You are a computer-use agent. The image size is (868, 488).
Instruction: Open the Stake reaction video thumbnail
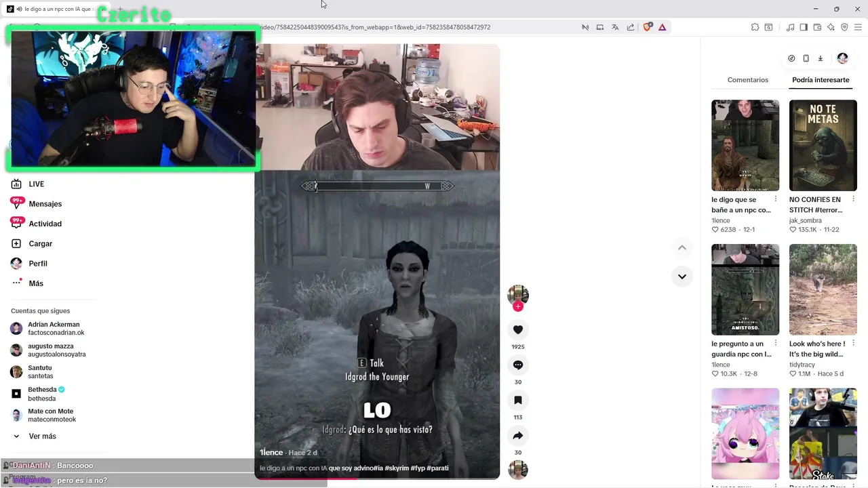823,434
